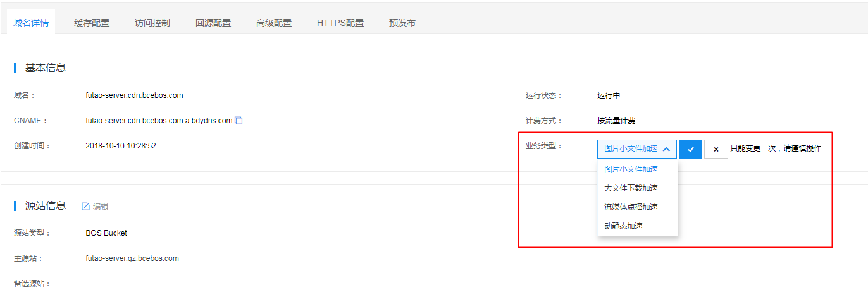Collapse the 业务类型 dropdown arrow
Image resolution: width=868 pixels, height=302 pixels.
pyautogui.click(x=666, y=149)
